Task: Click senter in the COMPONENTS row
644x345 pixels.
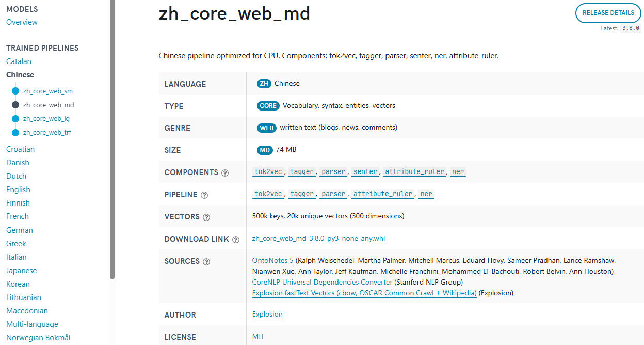Action: pos(365,172)
